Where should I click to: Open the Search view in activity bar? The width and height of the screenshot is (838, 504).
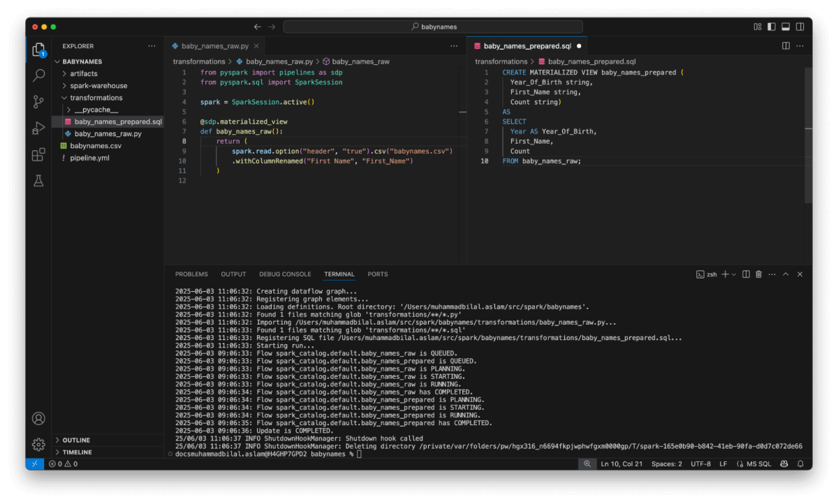coord(39,75)
